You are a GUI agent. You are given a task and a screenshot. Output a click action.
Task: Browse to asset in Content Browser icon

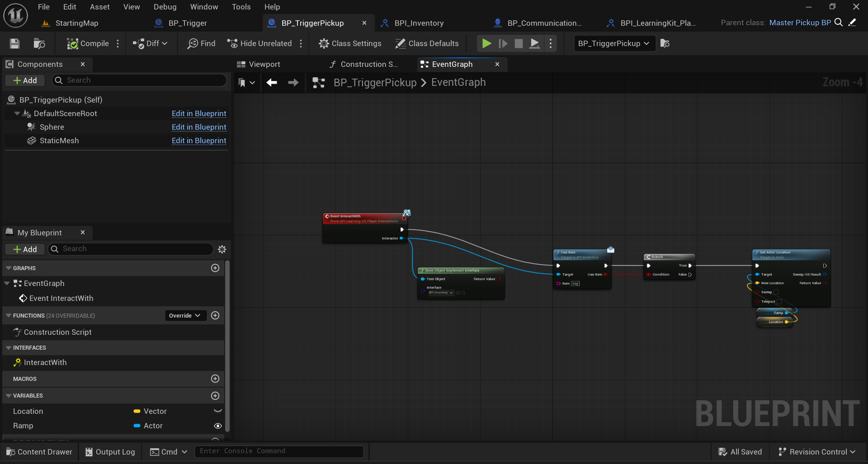(39, 43)
